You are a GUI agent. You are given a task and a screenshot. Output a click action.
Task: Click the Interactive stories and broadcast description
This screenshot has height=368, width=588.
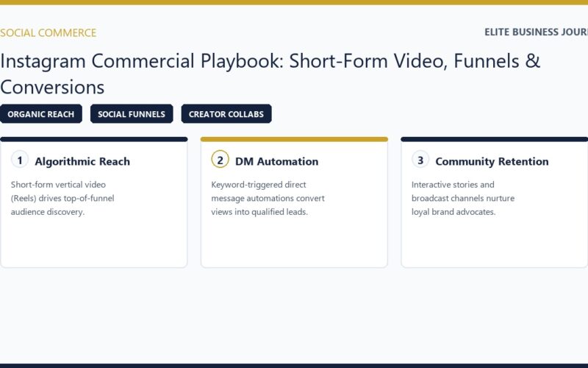pyautogui.click(x=463, y=198)
